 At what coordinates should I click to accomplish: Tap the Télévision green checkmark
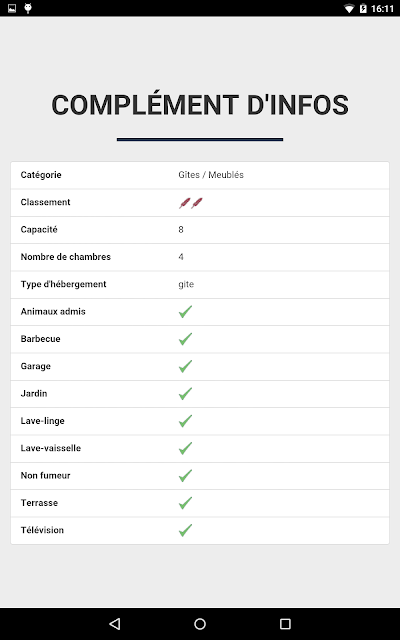pos(185,530)
